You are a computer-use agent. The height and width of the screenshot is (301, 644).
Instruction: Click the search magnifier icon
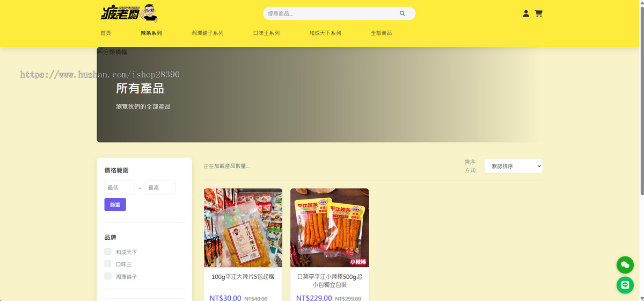[402, 13]
